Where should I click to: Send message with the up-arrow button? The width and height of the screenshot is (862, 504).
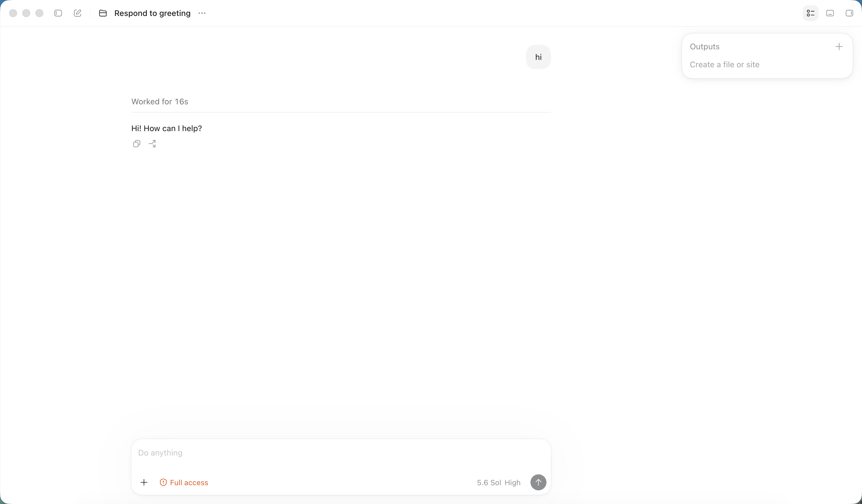tap(538, 482)
